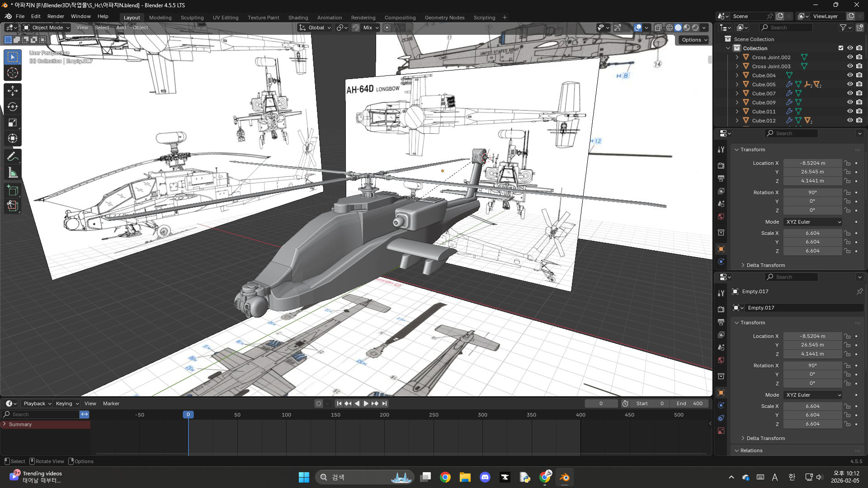The width and height of the screenshot is (868, 488).
Task: Switch viewport to solid shading
Action: click(x=678, y=28)
